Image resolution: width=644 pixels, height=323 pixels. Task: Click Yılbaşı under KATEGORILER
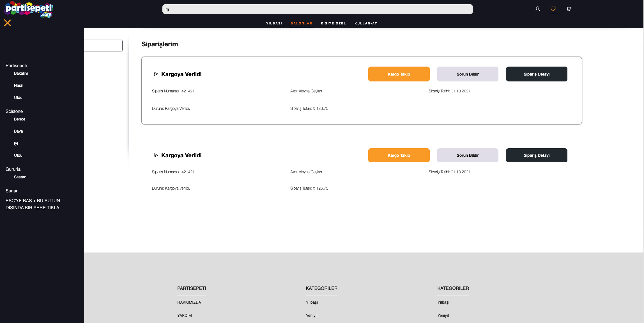coord(312,302)
